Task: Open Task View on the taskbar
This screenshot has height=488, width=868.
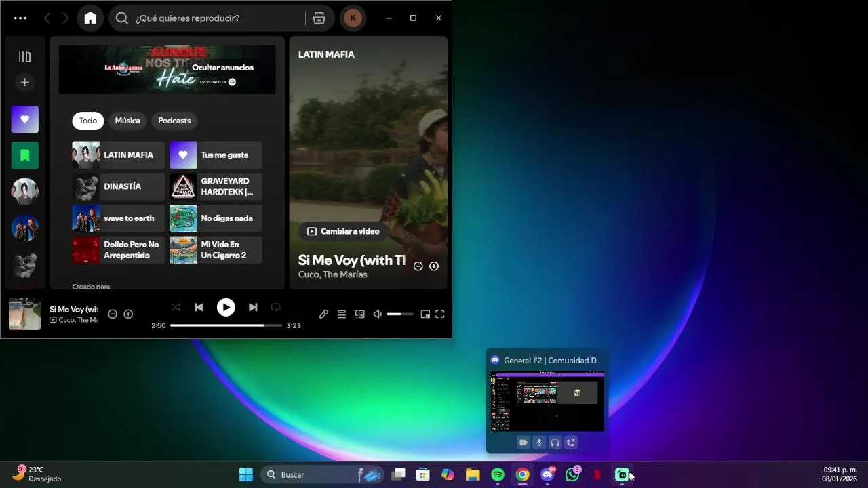Action: (399, 474)
